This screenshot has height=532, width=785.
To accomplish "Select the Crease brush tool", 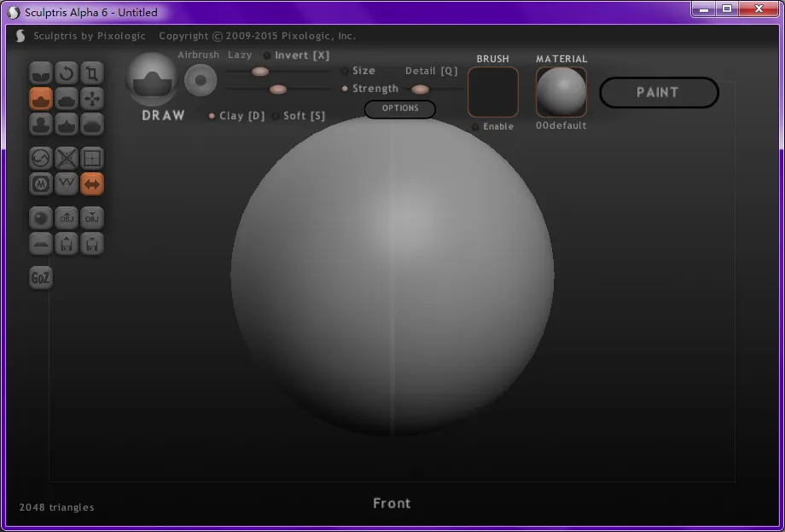I will click(41, 73).
